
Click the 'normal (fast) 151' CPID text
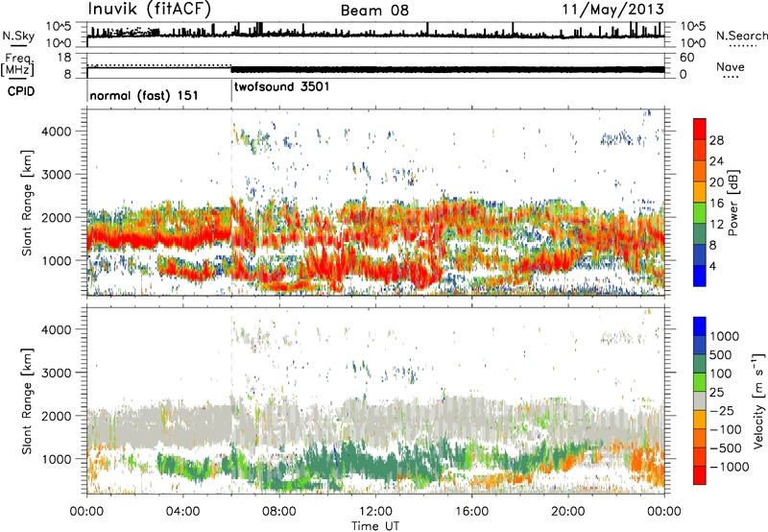(x=144, y=95)
